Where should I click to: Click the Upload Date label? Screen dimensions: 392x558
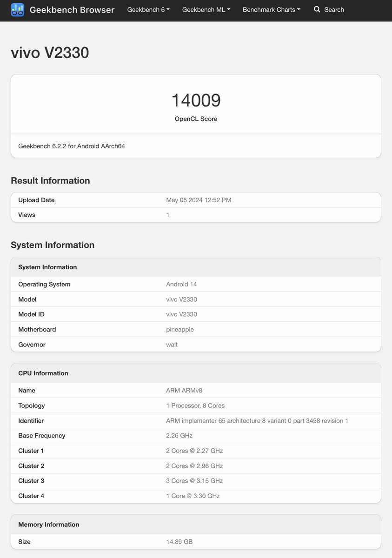pyautogui.click(x=36, y=200)
